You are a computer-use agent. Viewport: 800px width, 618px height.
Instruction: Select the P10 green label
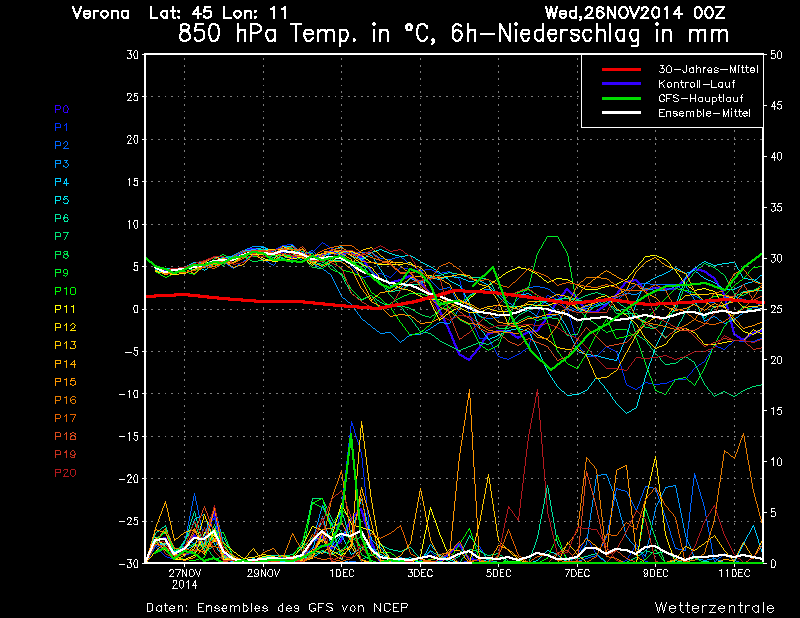pyautogui.click(x=65, y=291)
